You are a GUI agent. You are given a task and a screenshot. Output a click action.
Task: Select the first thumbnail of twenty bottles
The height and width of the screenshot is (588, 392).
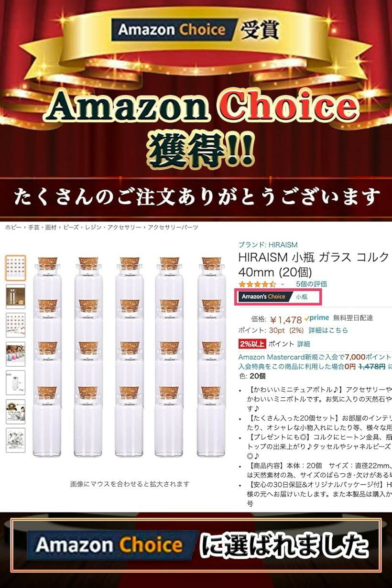(16, 268)
